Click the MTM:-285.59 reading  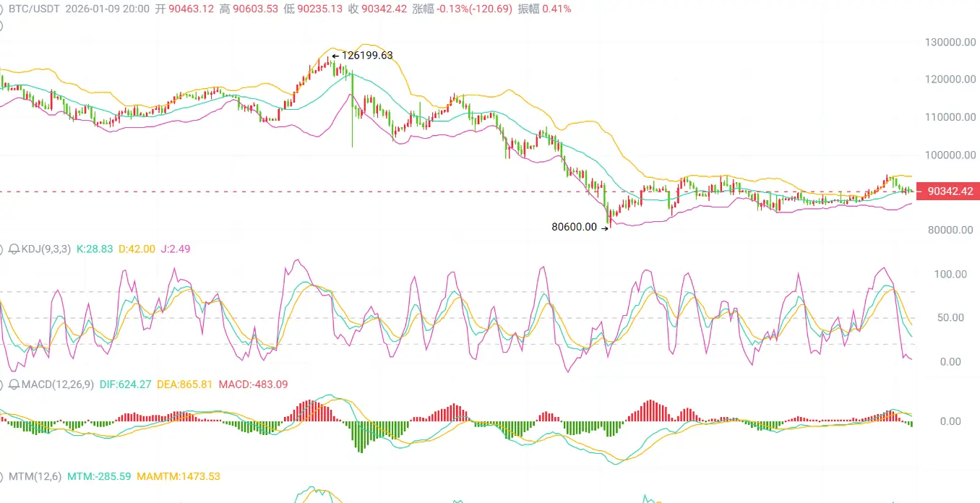[99, 476]
